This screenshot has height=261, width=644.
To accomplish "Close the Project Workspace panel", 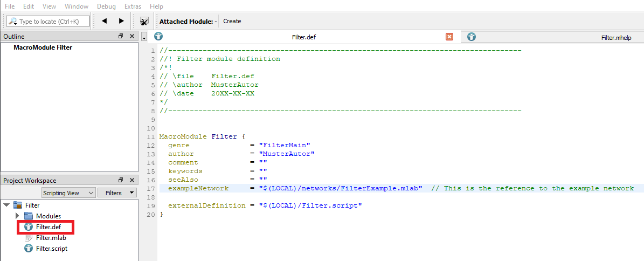I will (x=131, y=180).
